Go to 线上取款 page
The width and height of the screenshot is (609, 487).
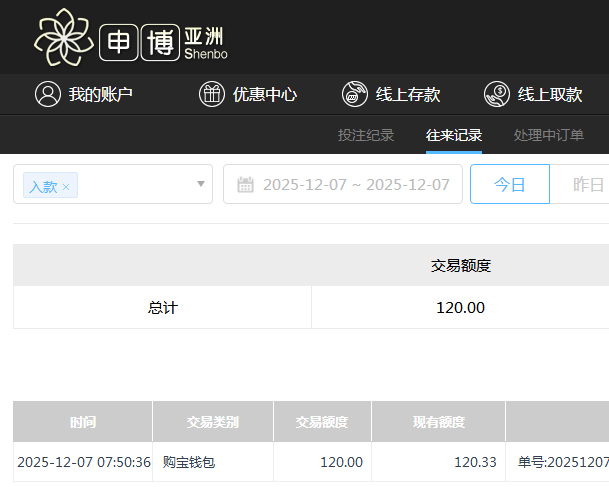[550, 94]
